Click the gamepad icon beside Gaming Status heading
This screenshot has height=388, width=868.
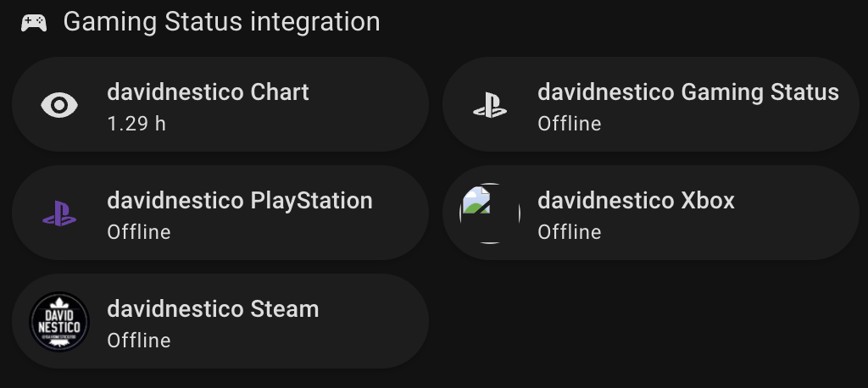pyautogui.click(x=34, y=23)
